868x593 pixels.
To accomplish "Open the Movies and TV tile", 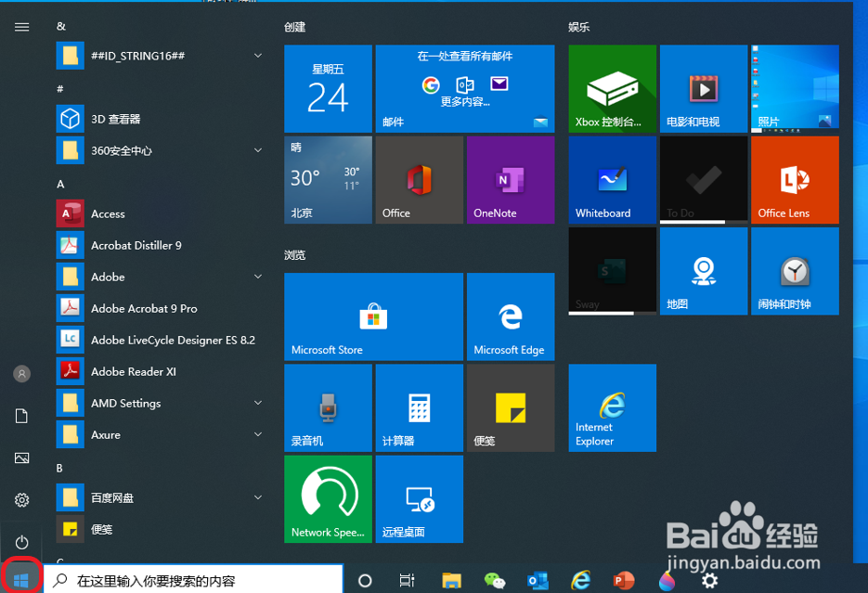I will pos(704,88).
